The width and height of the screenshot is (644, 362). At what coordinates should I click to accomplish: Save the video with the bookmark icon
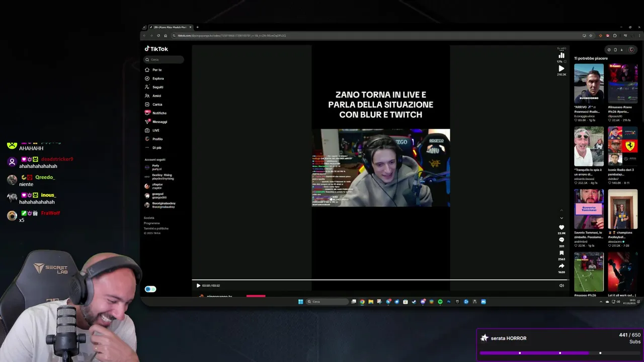tap(561, 253)
